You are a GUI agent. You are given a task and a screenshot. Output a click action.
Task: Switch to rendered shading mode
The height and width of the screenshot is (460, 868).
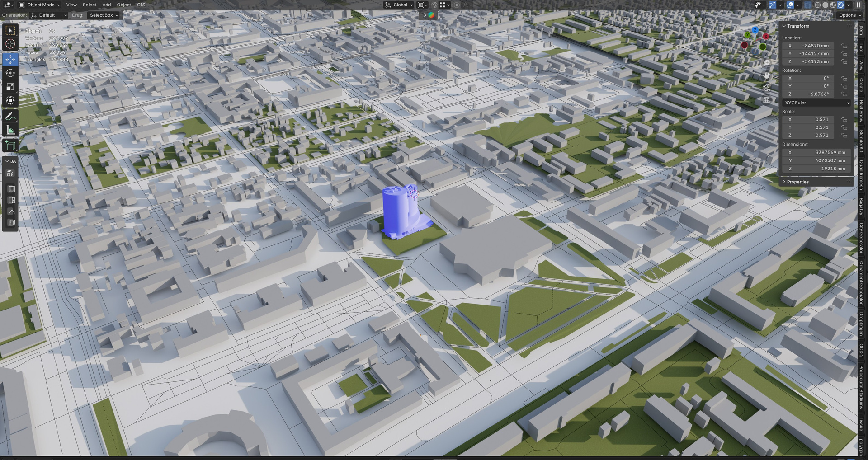(x=841, y=5)
